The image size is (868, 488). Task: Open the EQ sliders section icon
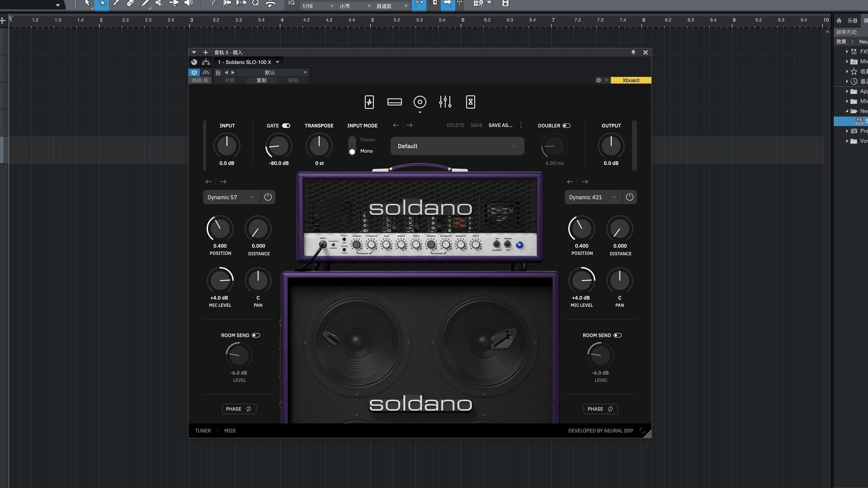click(x=445, y=102)
